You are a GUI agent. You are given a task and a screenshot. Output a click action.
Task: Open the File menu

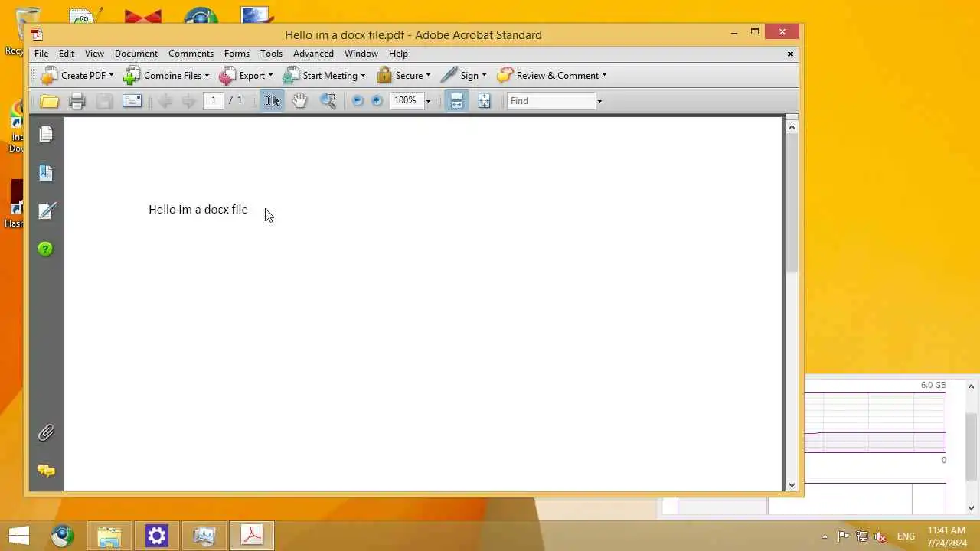41,54
